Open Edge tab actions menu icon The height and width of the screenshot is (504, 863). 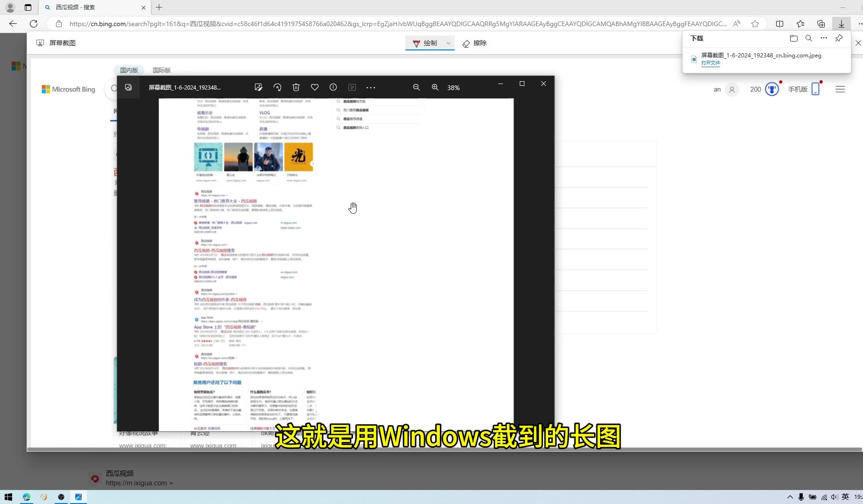28,7
